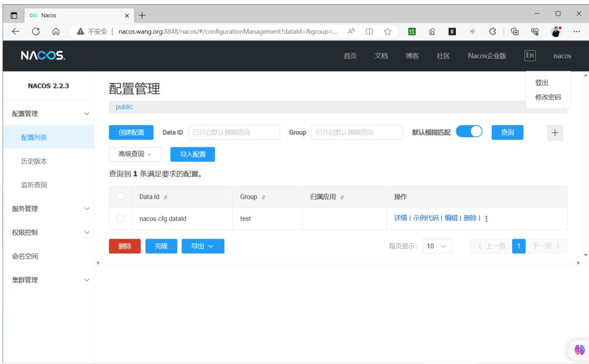589x364 pixels.
Task: Select 配置列表 in the sidebar
Action: (49, 138)
